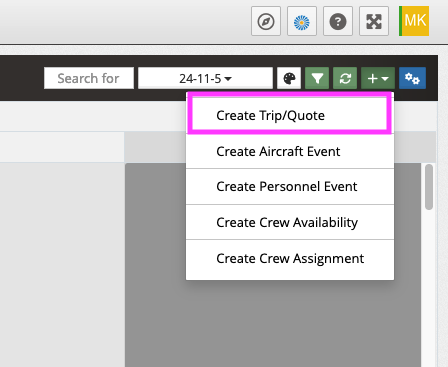Click the caret arrow beside 24-11-5

coord(228,79)
